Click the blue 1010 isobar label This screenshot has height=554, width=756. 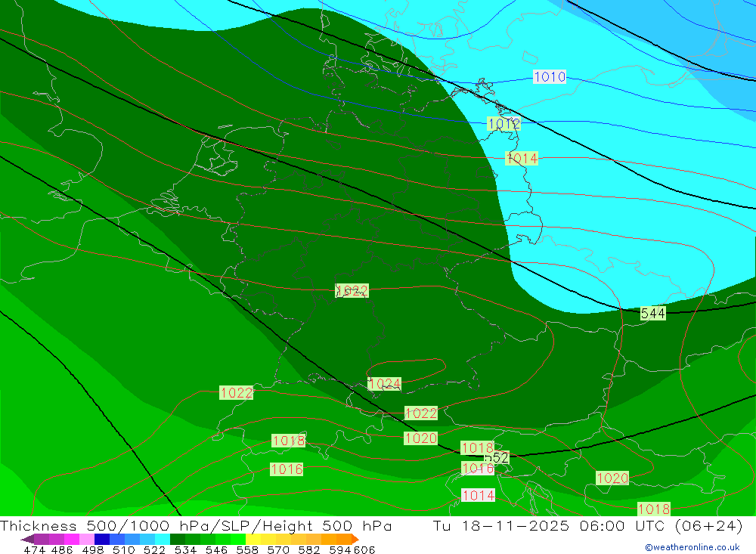click(550, 76)
